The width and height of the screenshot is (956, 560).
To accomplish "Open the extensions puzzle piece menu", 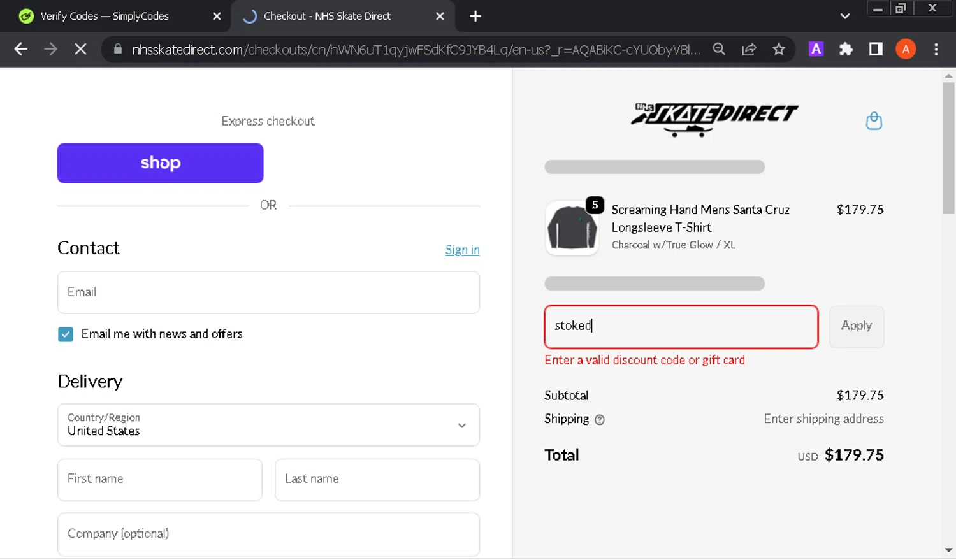I will click(x=846, y=49).
